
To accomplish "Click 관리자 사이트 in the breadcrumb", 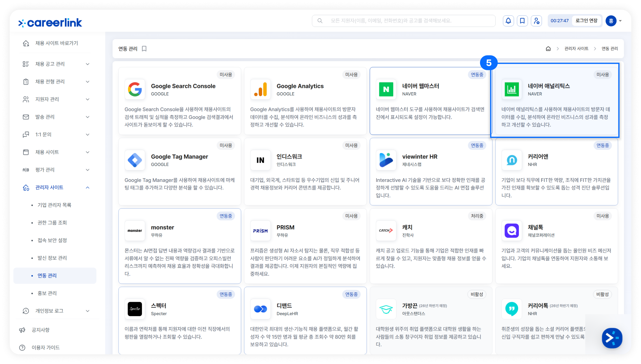I will pos(576,49).
